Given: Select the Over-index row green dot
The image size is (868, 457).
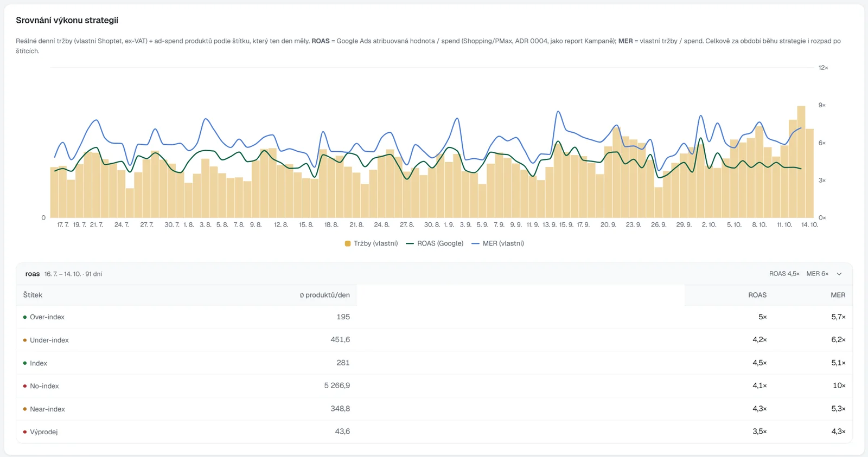Looking at the screenshot, I should click(x=25, y=317).
